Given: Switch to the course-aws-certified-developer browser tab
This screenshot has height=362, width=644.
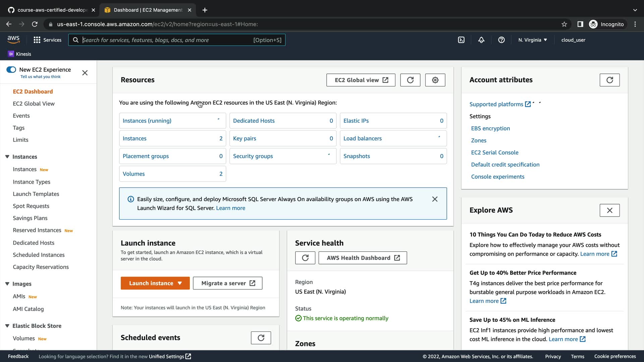Looking at the screenshot, I should (52, 10).
